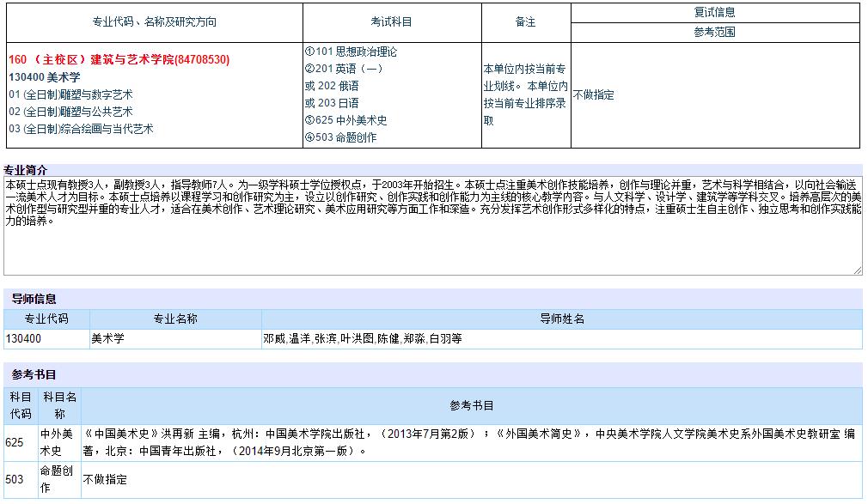Click exam subject 101 思想政治理论
This screenshot has height=504, width=868.
click(x=351, y=52)
